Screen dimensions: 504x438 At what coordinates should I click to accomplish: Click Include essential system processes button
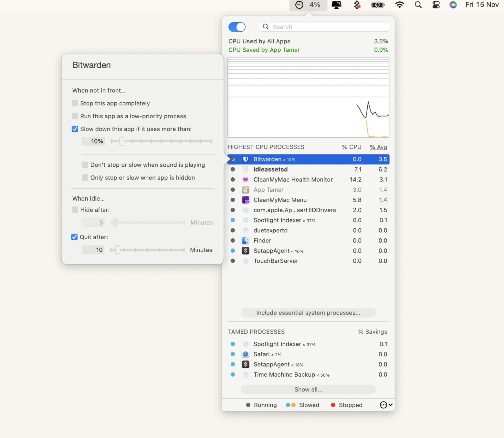[x=308, y=313]
